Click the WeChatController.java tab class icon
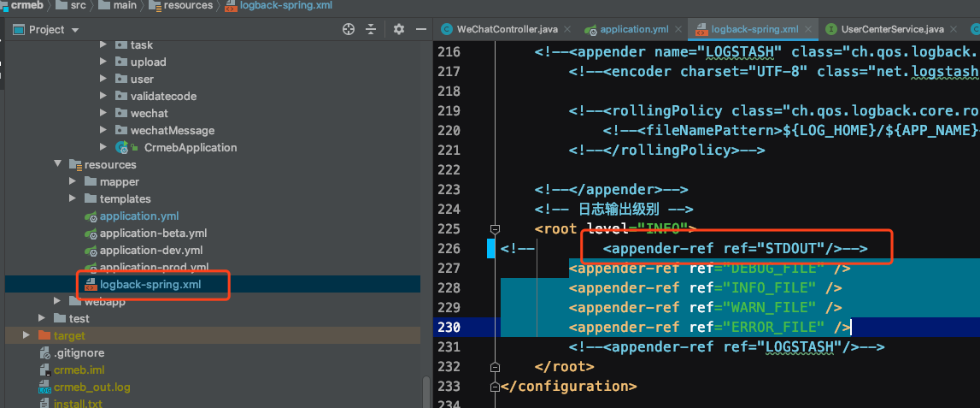Viewport: 980px width, 408px height. 446,29
